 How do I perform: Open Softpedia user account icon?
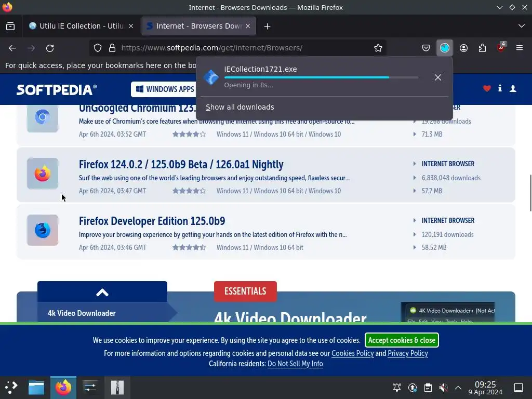[513, 88]
